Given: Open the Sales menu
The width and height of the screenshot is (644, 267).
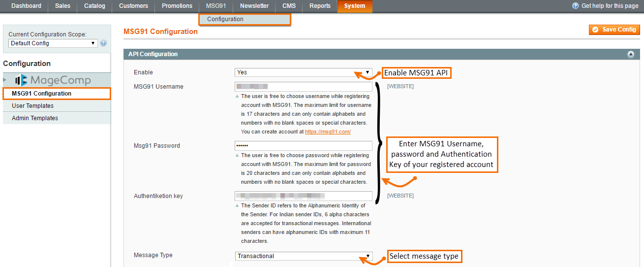Looking at the screenshot, I should point(62,6).
